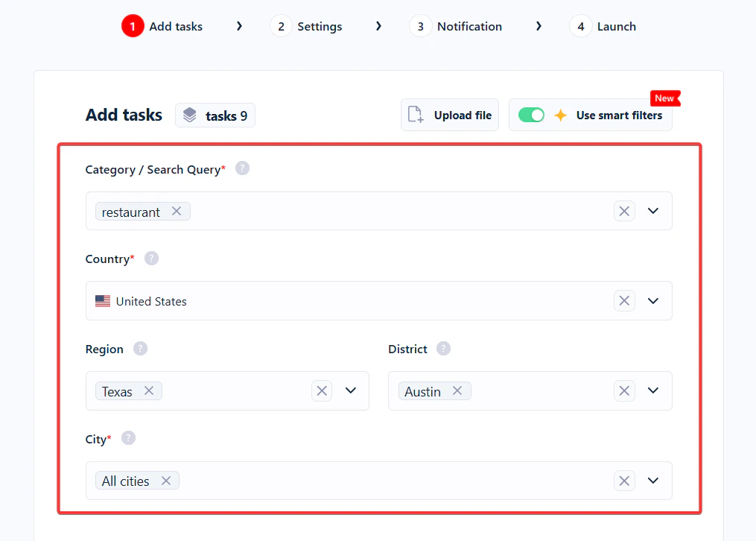Click the United States flag icon
The image size is (756, 541).
(103, 301)
